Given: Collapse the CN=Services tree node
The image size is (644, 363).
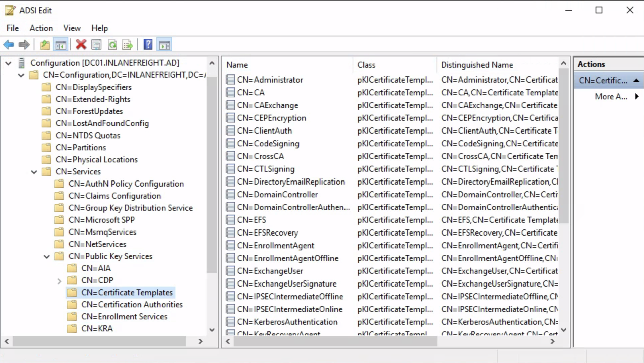Looking at the screenshot, I should point(34,172).
